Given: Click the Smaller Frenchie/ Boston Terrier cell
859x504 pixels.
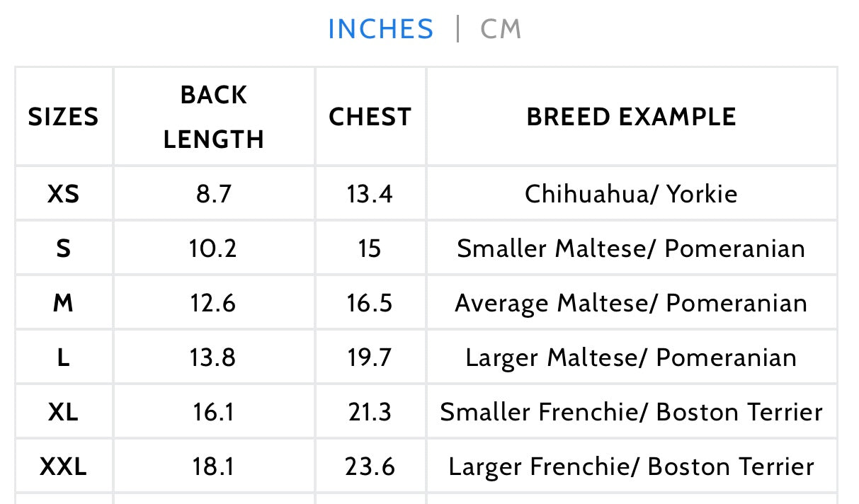Looking at the screenshot, I should pos(631,412).
